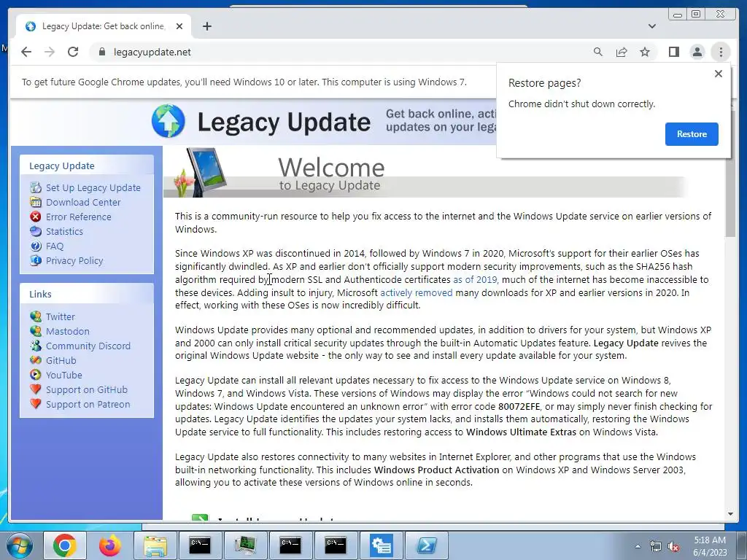Open the FAQ sidebar link
Viewport: 747px width, 560px height.
54,246
